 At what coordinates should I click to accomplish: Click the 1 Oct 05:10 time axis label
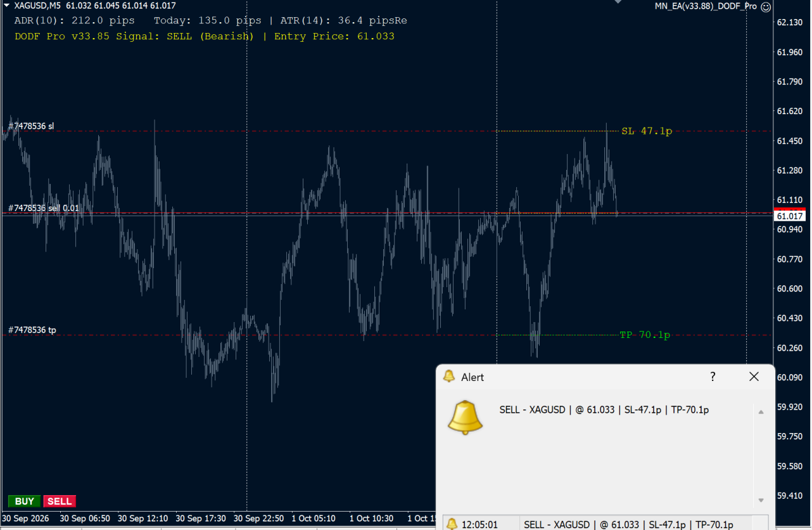point(314,519)
